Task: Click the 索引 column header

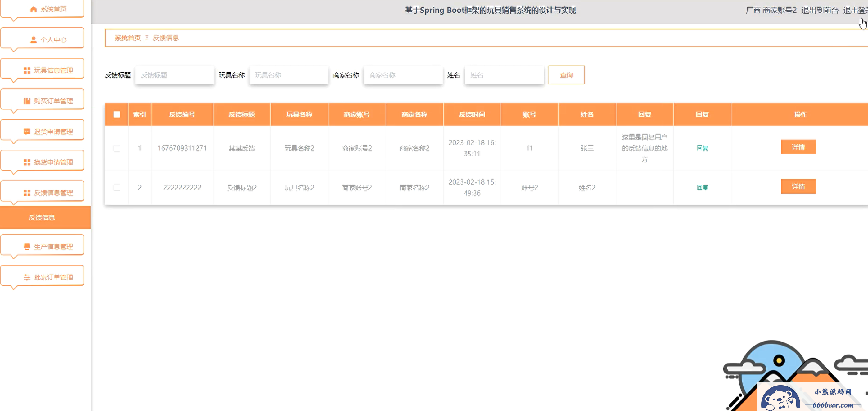Action: [x=139, y=114]
